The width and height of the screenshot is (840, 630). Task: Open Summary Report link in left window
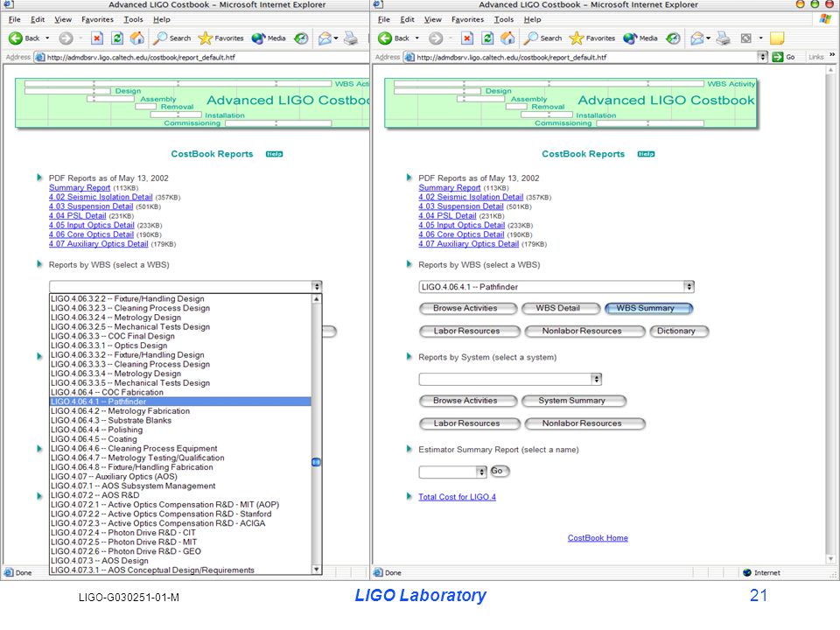(80, 187)
